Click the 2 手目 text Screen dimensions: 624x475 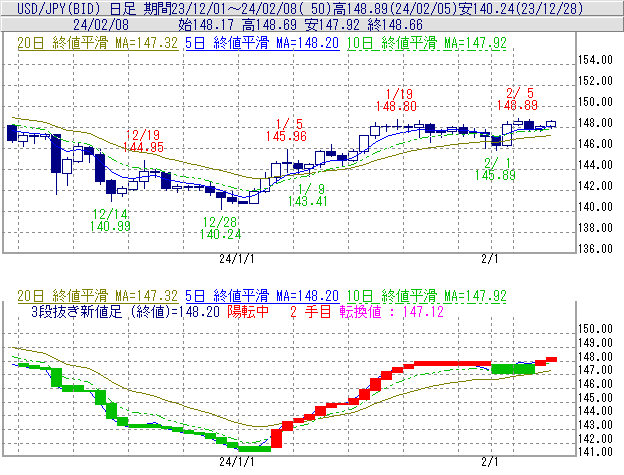310,311
